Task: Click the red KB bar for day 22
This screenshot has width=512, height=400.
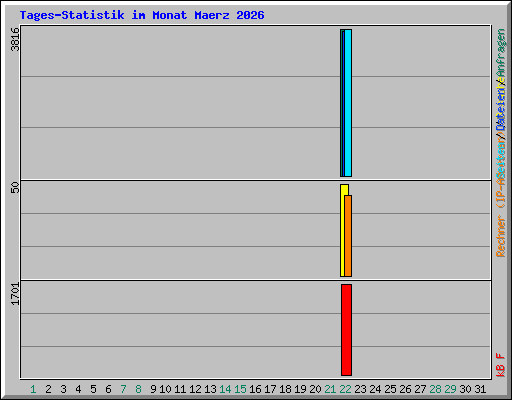Action: pyautogui.click(x=346, y=330)
